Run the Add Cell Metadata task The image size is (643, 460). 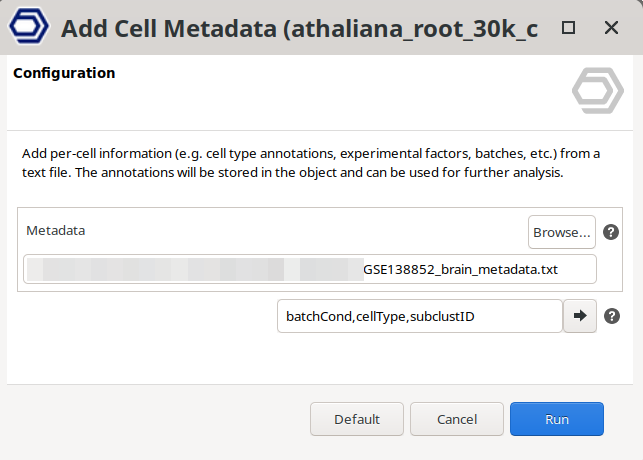click(x=556, y=419)
